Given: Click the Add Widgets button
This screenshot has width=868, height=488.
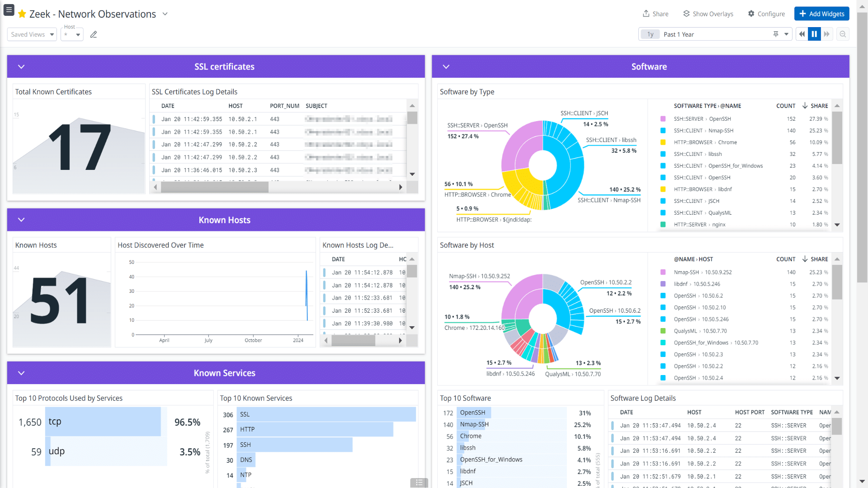Looking at the screenshot, I should [x=821, y=14].
